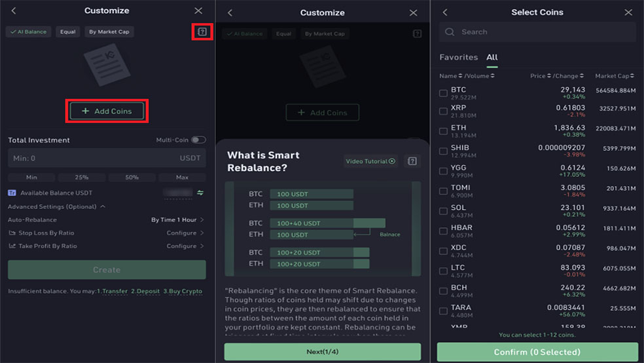644x363 pixels.
Task: Focus the coin Search field
Action: click(x=537, y=32)
